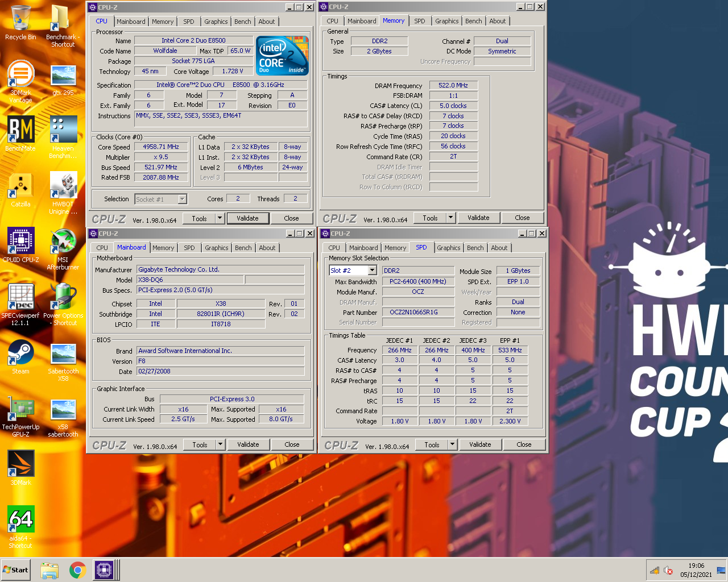
Task: Switch to SPD tab in Memory window
Action: (420, 21)
